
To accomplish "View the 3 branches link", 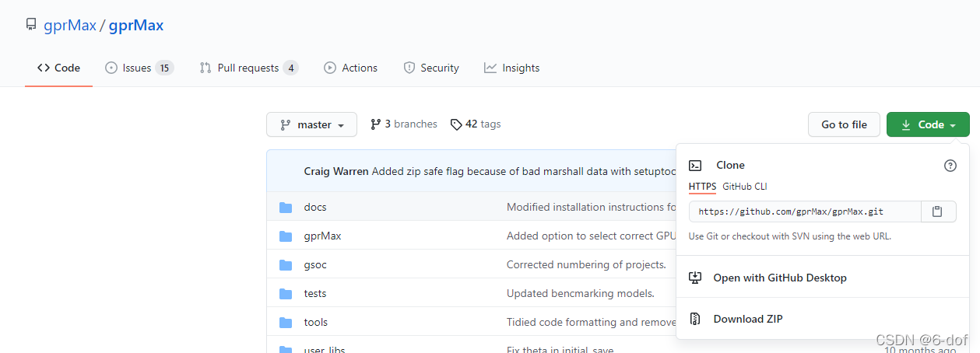I will coord(404,124).
